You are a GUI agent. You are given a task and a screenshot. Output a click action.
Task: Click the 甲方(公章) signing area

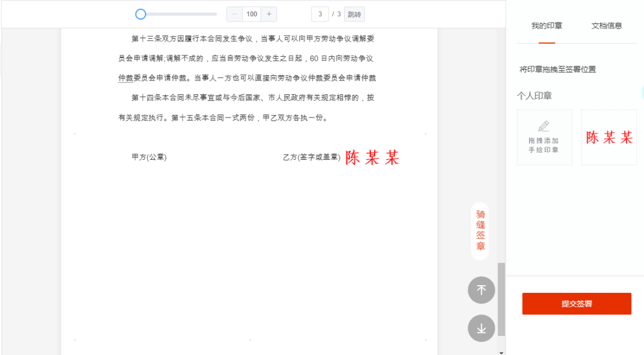tap(149, 158)
